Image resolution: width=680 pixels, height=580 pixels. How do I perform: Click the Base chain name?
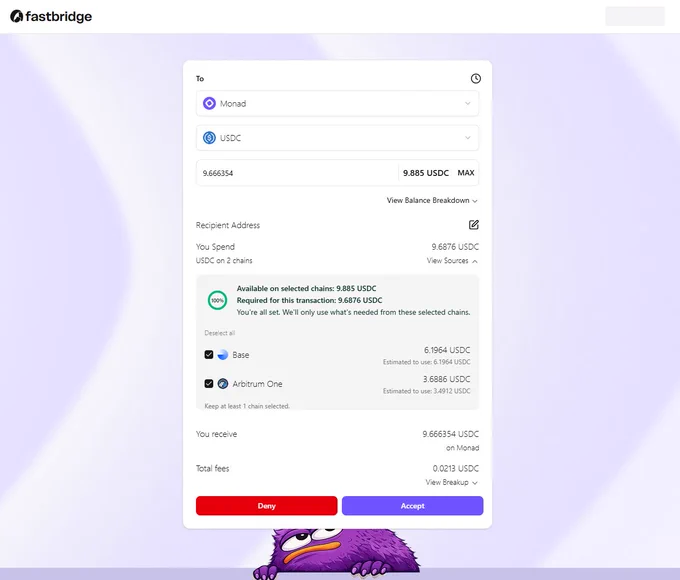241,355
